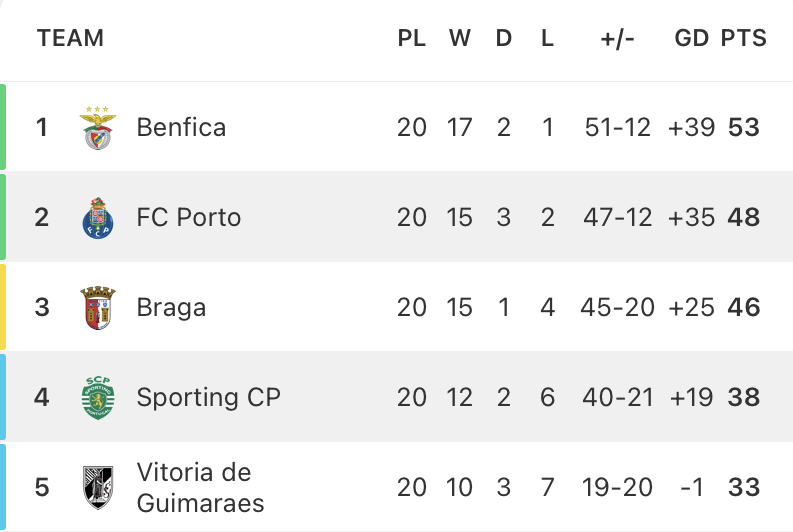793x532 pixels.
Task: Open the Benfica team link
Action: click(x=181, y=127)
